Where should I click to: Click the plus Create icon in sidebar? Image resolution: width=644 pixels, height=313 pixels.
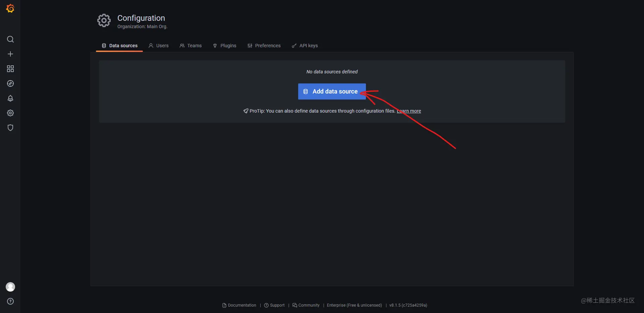pos(10,54)
